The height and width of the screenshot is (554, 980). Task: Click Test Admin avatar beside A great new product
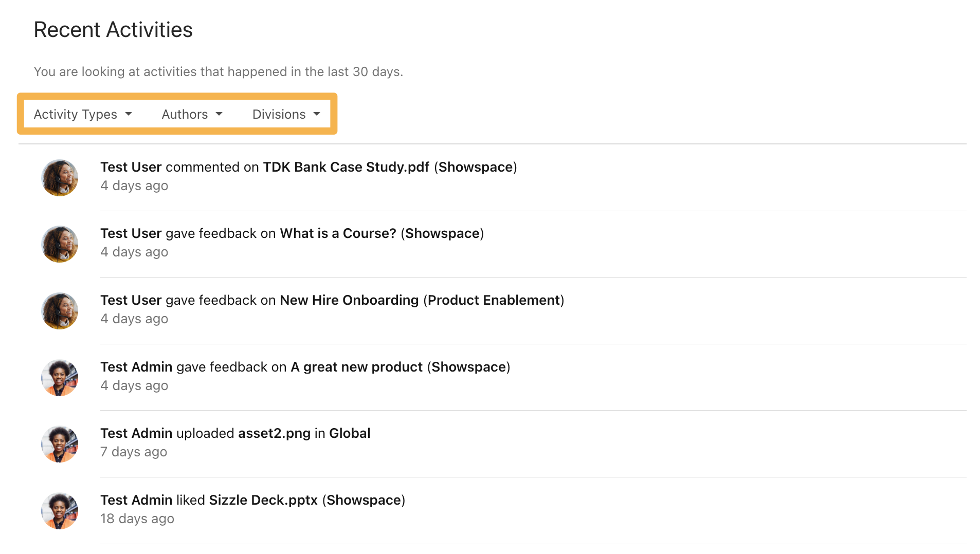(60, 378)
